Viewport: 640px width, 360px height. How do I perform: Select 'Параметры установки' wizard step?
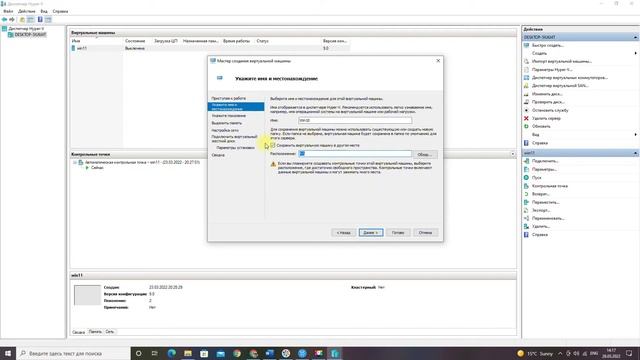[x=236, y=148]
